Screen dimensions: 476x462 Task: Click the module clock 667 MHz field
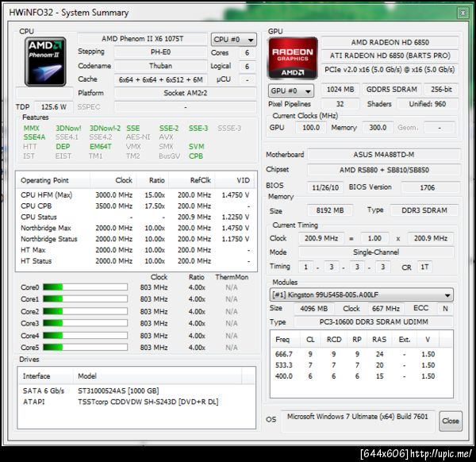click(x=386, y=309)
